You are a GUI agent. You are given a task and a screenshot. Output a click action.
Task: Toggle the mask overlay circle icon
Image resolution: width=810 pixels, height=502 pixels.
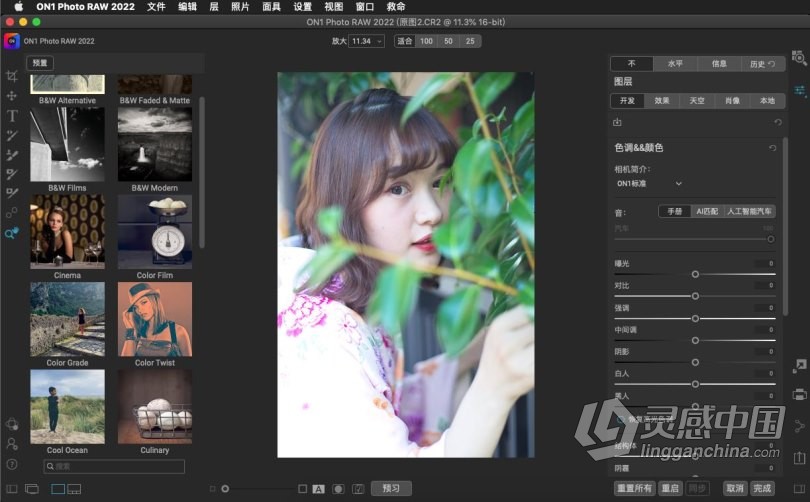[x=338, y=489]
